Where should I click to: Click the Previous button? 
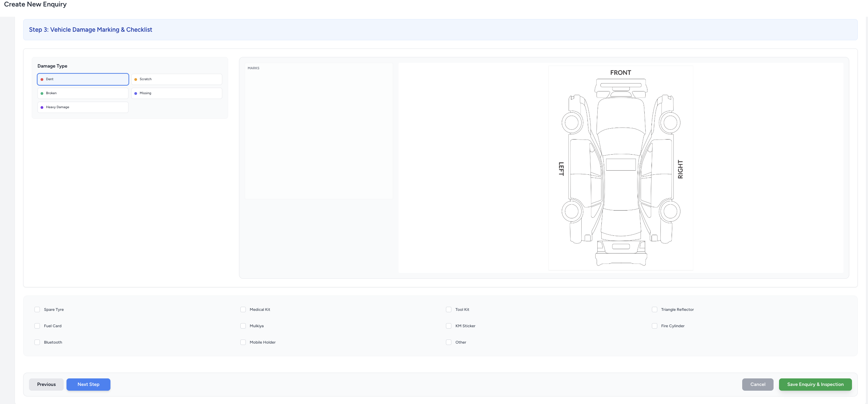click(x=46, y=385)
